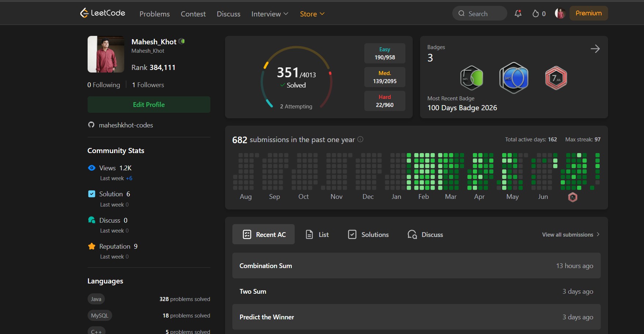Click the Solutions checkbox icon

[x=352, y=234]
